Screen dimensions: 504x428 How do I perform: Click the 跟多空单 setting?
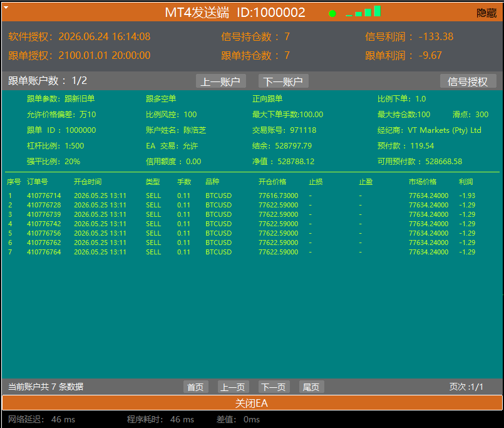161,99
